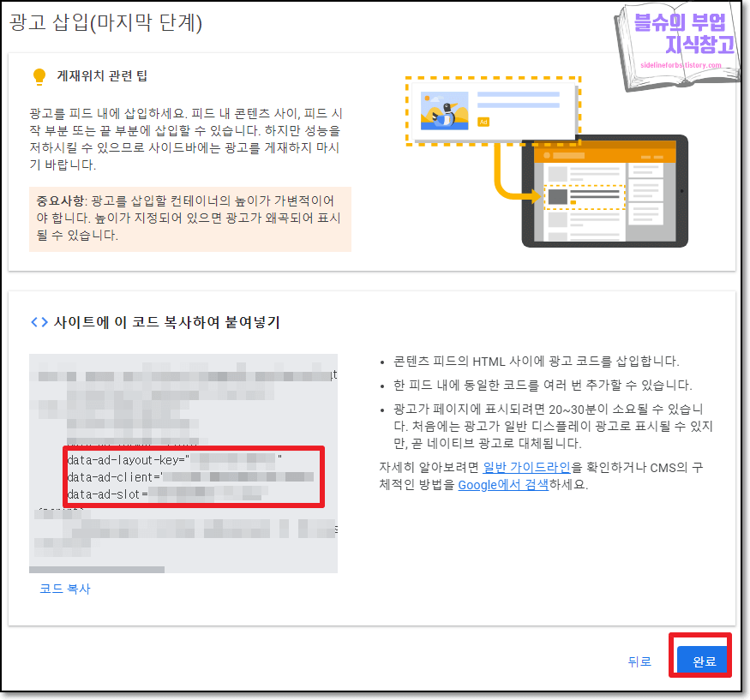Click the lightbulb tip icon
Image resolution: width=750 pixels, height=700 pixels.
39,76
